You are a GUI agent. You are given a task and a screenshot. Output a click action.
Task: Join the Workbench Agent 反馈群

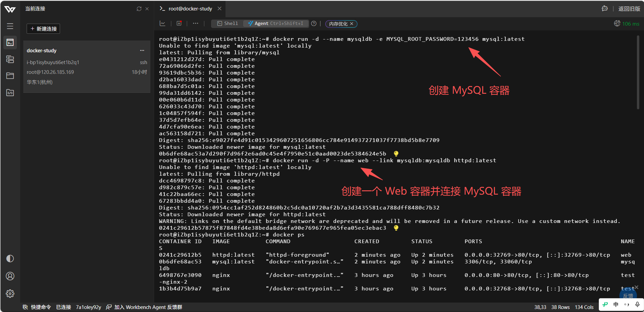pos(144,307)
